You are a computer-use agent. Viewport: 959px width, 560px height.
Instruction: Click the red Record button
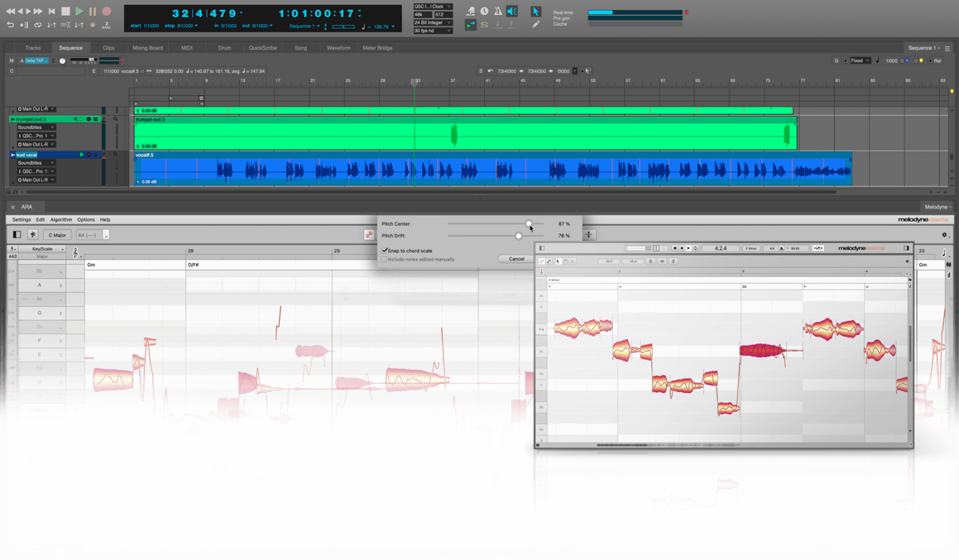[106, 12]
